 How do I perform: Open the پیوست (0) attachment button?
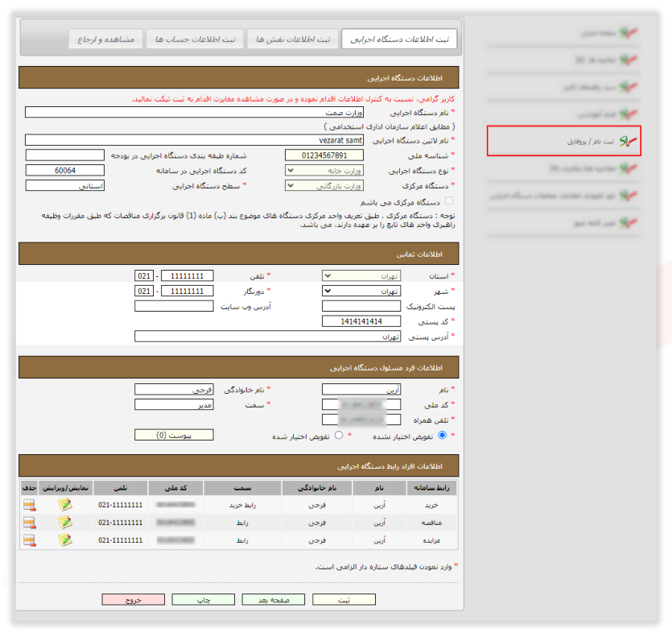(174, 435)
